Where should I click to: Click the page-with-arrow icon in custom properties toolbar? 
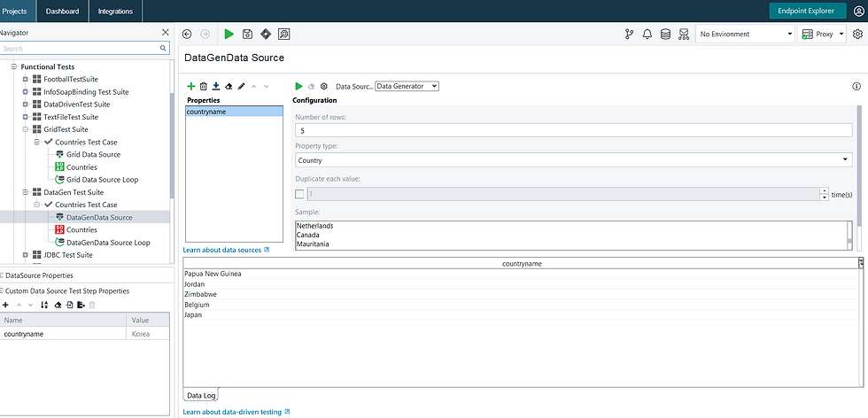click(70, 305)
